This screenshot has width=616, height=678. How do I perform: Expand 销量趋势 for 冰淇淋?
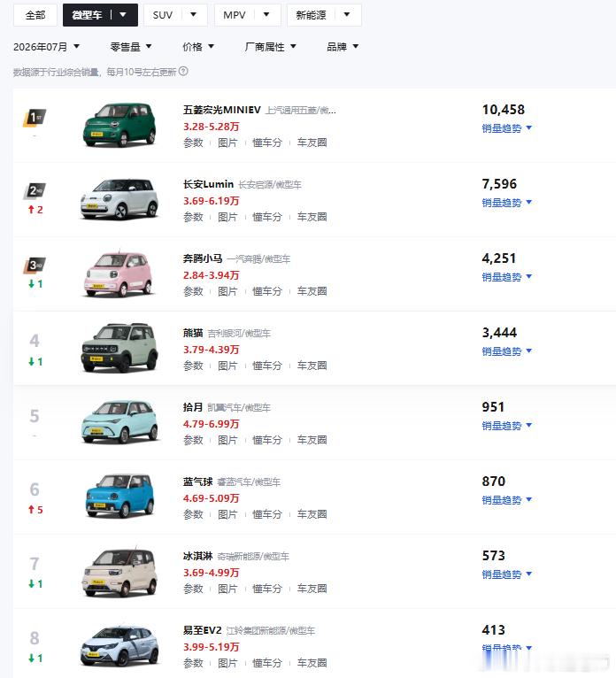coord(506,574)
